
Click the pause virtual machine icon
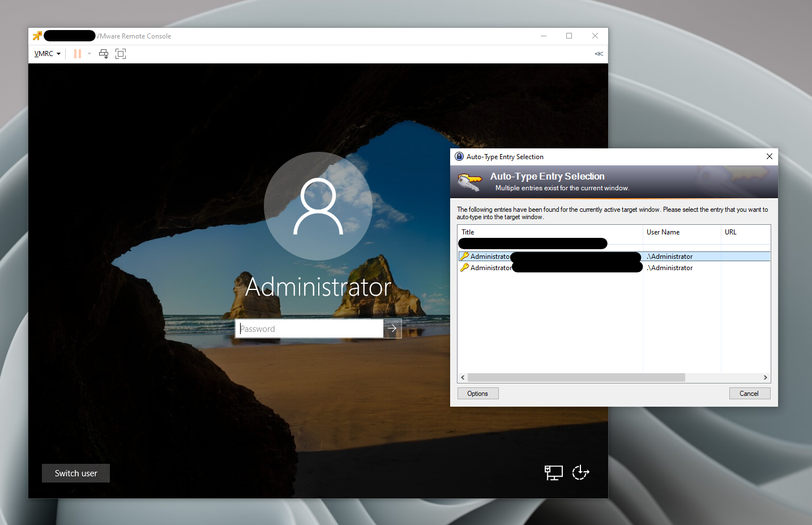(x=78, y=54)
